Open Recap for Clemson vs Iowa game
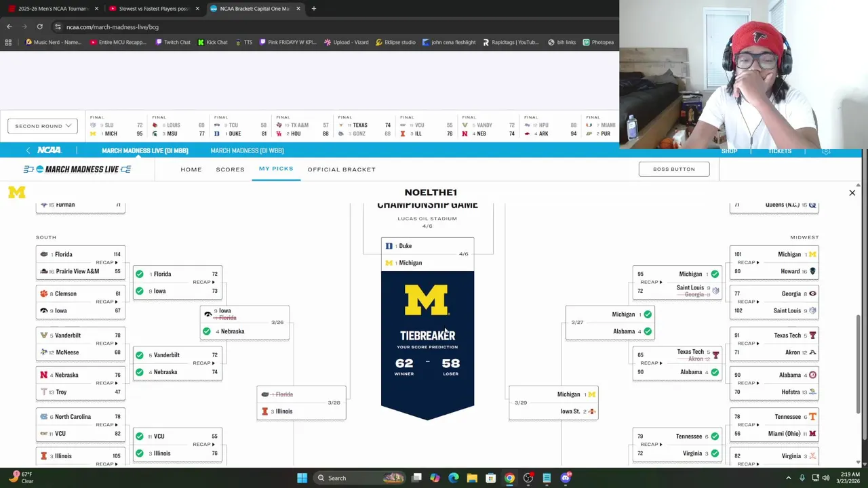Viewport: 868px width, 488px height. tap(106, 302)
